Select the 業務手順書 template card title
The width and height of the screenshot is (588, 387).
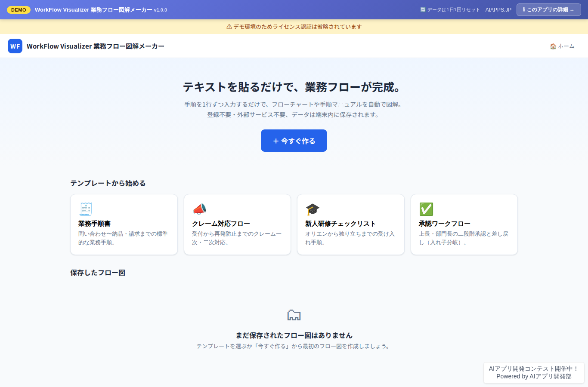click(95, 224)
